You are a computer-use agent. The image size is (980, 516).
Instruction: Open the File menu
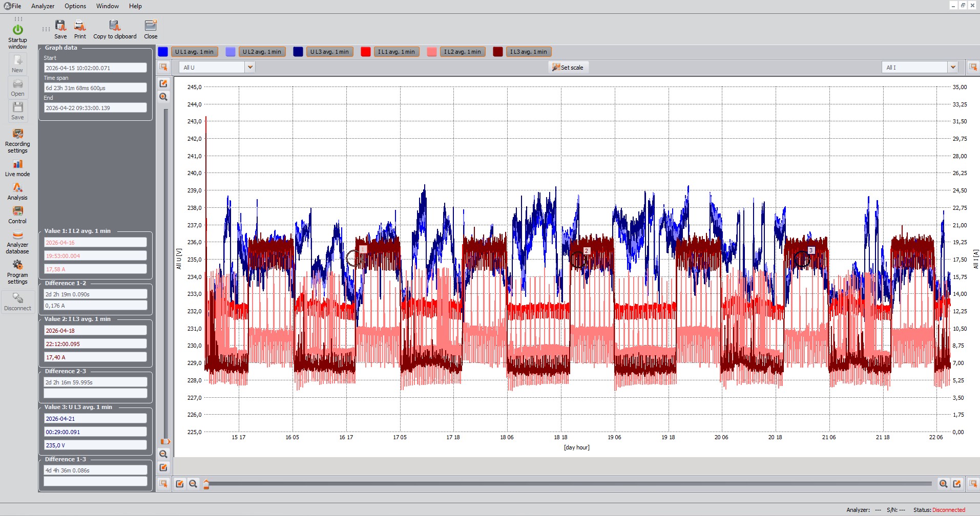[x=16, y=6]
